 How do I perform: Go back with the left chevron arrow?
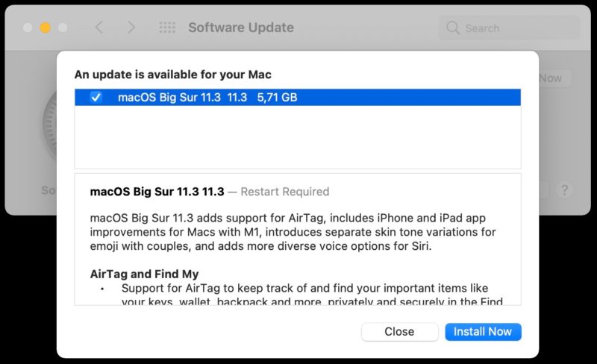[x=99, y=28]
